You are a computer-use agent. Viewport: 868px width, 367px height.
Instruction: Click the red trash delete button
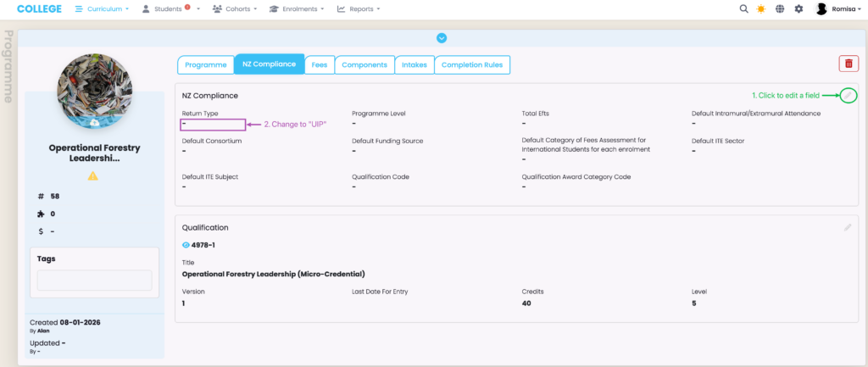coord(848,64)
